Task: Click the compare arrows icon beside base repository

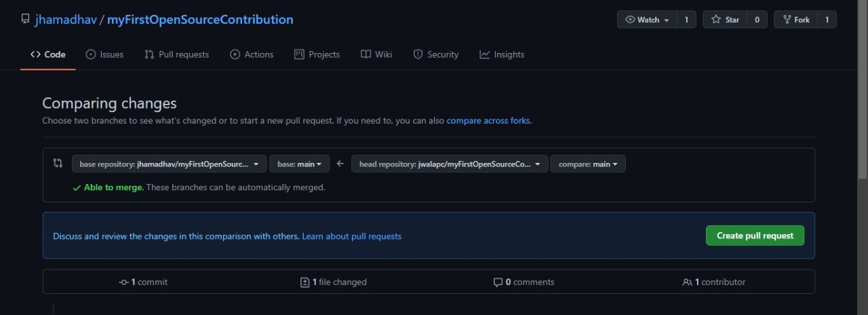Action: [x=58, y=163]
